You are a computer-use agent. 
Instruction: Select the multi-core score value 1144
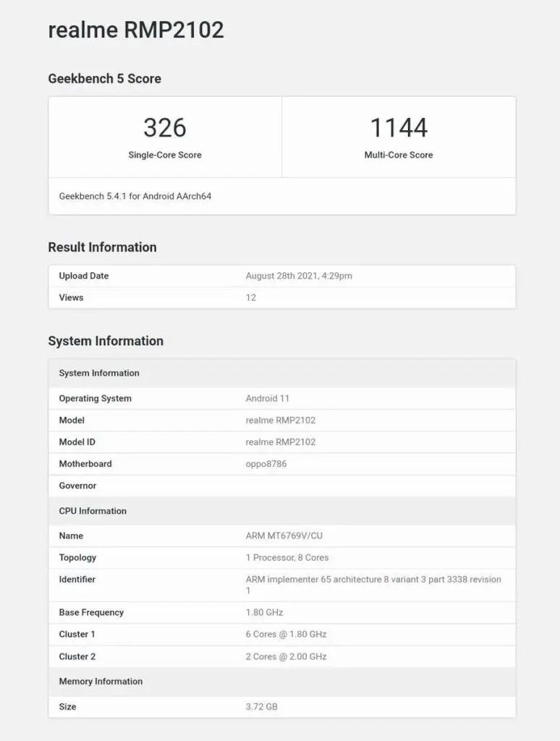399,127
